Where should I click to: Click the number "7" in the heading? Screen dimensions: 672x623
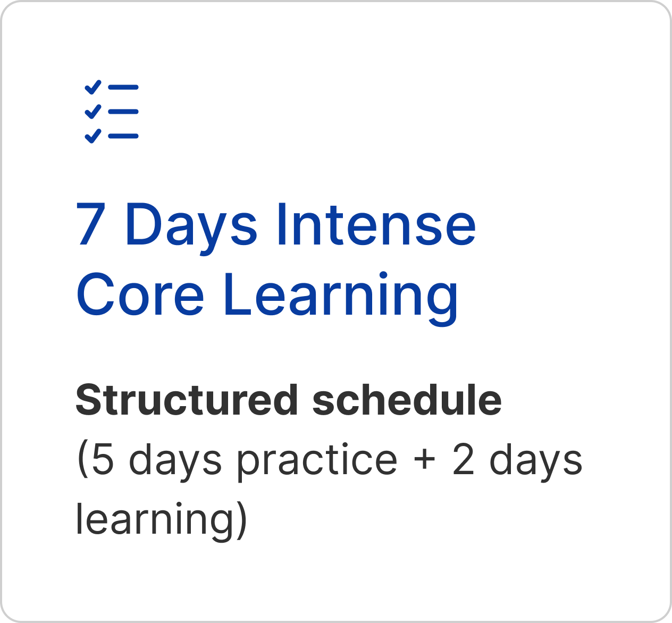pos(89,225)
